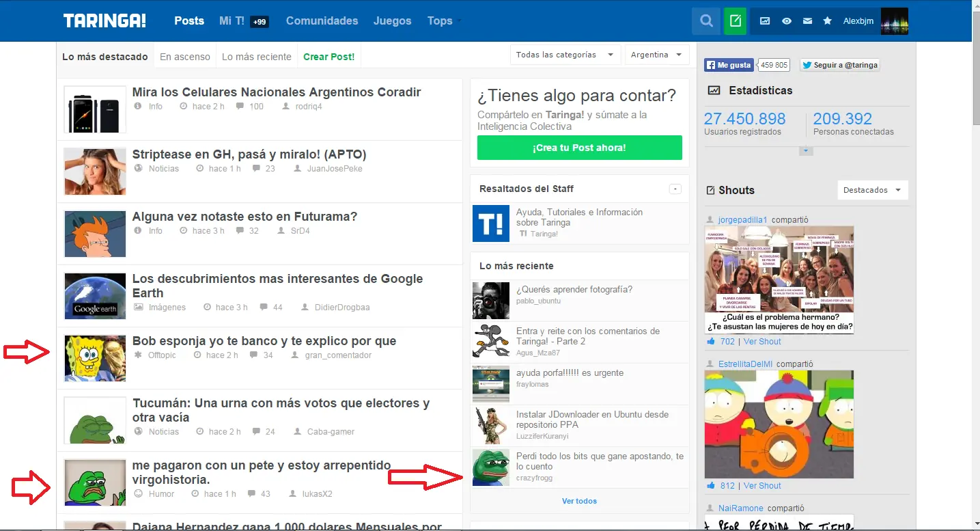Click the Offtopic category on Bob esponja post
The height and width of the screenshot is (531, 980).
click(x=162, y=355)
